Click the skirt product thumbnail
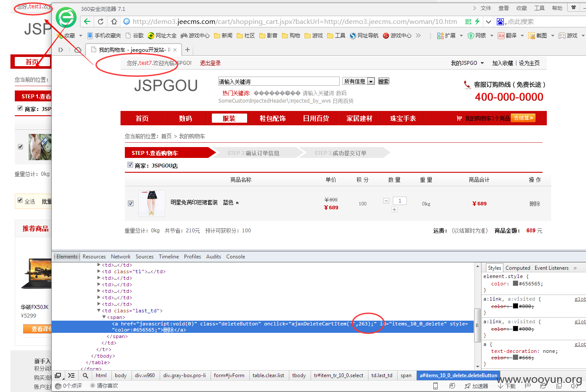 point(152,203)
